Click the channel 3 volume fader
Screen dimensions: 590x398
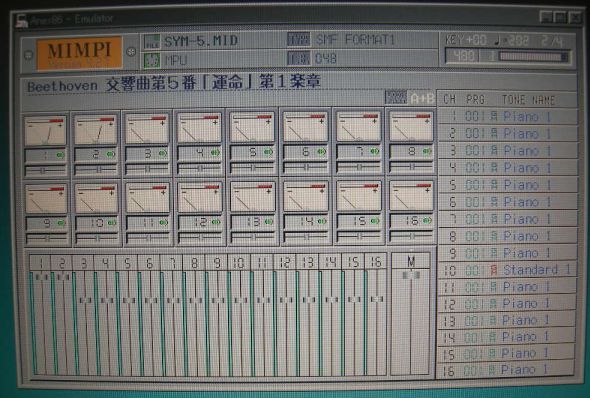[x=85, y=300]
